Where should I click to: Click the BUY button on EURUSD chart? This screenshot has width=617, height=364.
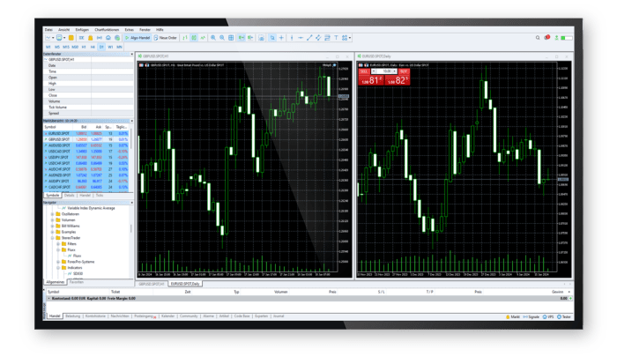point(404,71)
